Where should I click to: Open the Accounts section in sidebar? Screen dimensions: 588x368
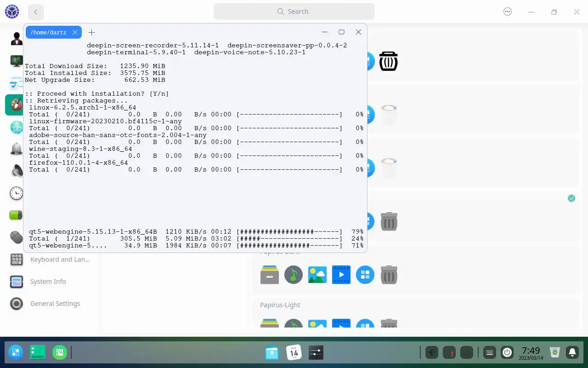(17, 39)
